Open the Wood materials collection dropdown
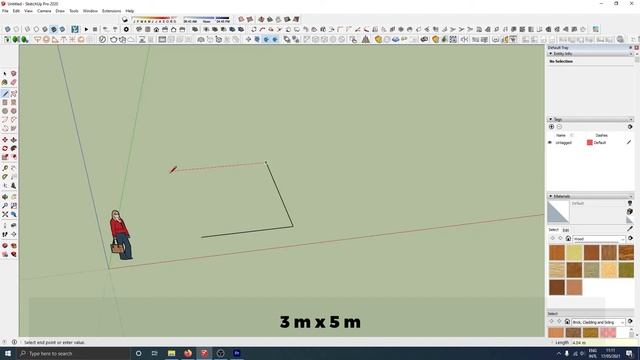640x360 pixels. click(x=598, y=239)
